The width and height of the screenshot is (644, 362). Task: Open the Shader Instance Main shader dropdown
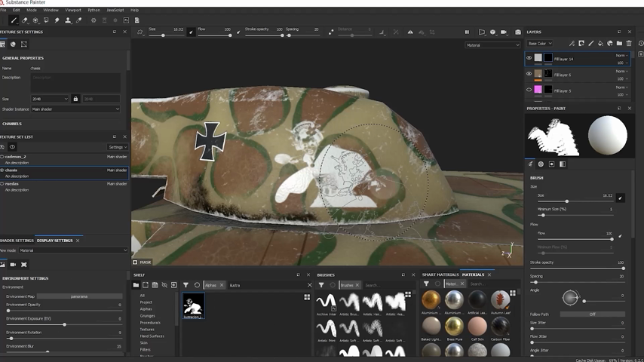point(75,109)
